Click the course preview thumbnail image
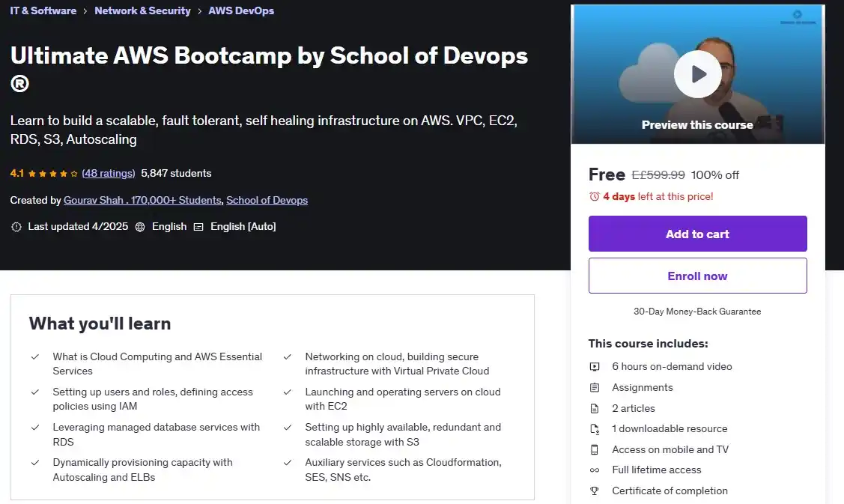The image size is (844, 504). (x=698, y=74)
